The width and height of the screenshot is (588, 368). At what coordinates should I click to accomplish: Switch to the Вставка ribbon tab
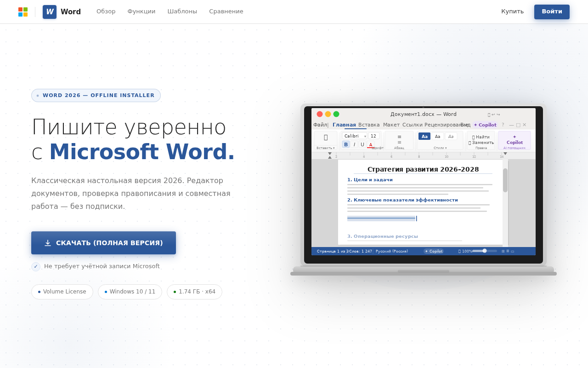369,125
